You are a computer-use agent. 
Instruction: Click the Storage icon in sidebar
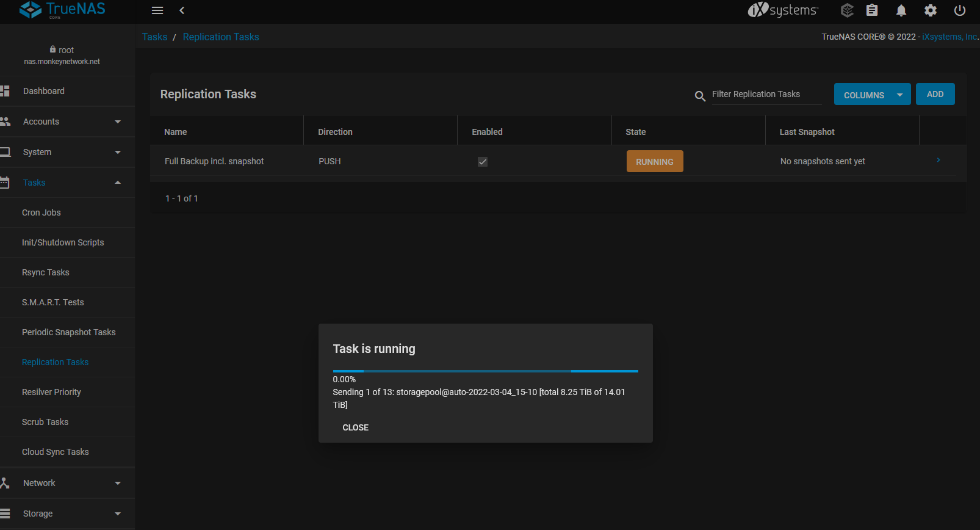tap(5, 514)
